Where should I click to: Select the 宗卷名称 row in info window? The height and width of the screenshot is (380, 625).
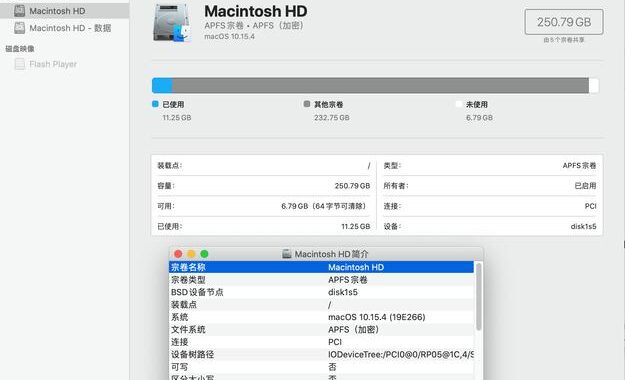point(321,267)
